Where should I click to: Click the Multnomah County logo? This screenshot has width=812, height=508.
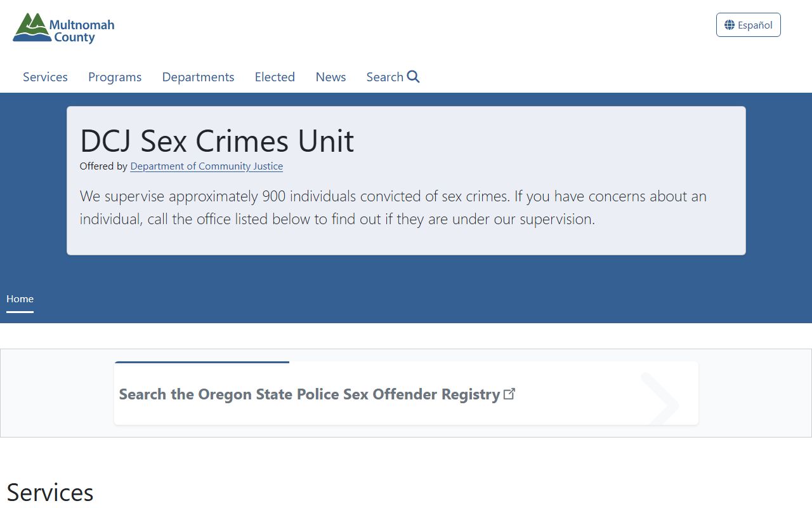[63, 29]
